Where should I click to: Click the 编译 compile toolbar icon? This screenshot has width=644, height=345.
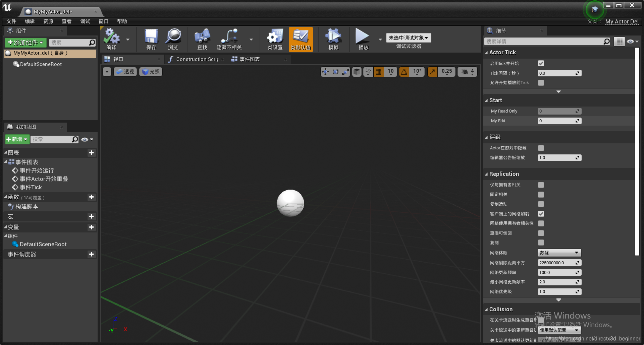pos(112,39)
